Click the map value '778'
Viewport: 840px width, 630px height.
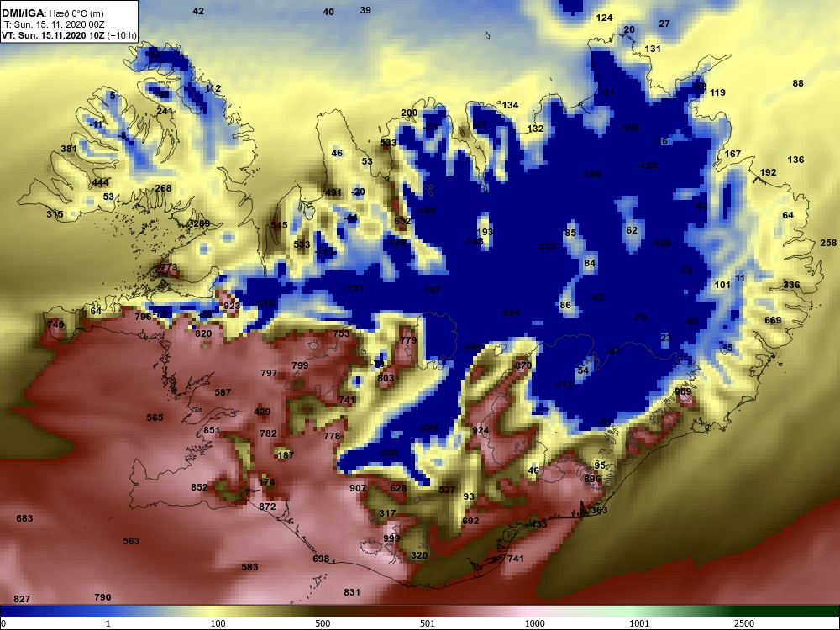332,436
